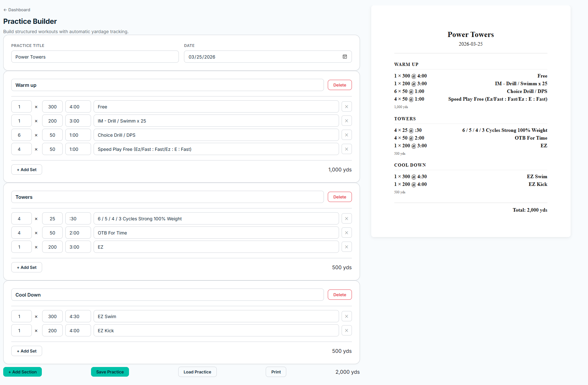Image resolution: width=588 pixels, height=385 pixels.
Task: Remove the EZ Kick cool down row
Action: click(x=346, y=330)
